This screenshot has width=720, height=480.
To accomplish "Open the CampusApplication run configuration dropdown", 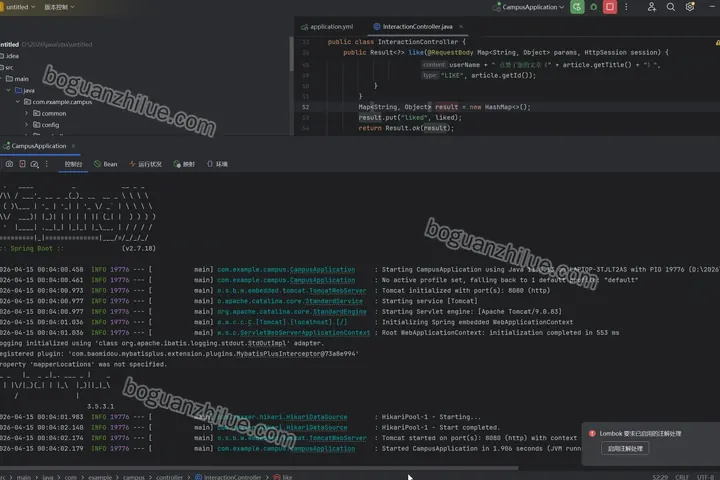I will pyautogui.click(x=528, y=7).
